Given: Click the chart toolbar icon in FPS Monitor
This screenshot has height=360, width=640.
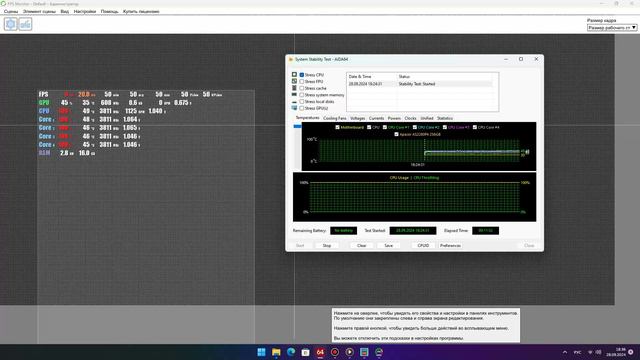Looking at the screenshot, I should tap(25, 24).
